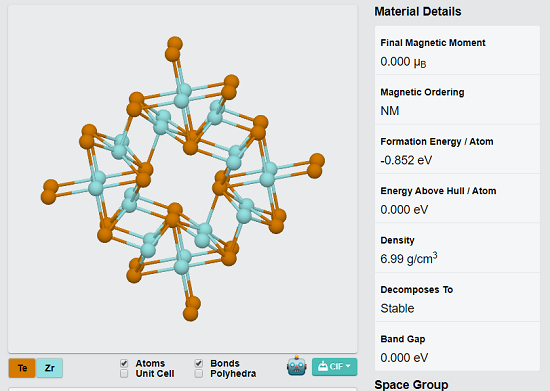This screenshot has height=391, width=550.
Task: Enable the Unit Cell checkbox
Action: click(124, 374)
